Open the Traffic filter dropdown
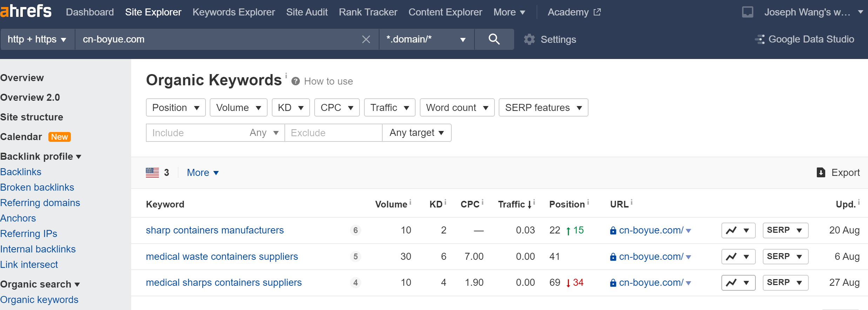Screen dimensions: 868x310 tap(390, 107)
